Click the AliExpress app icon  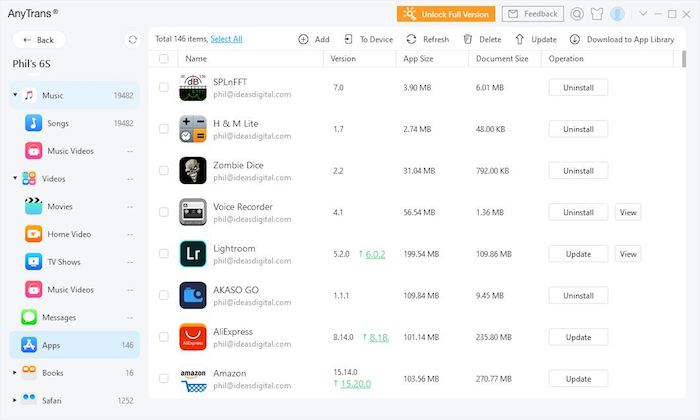[x=193, y=337]
